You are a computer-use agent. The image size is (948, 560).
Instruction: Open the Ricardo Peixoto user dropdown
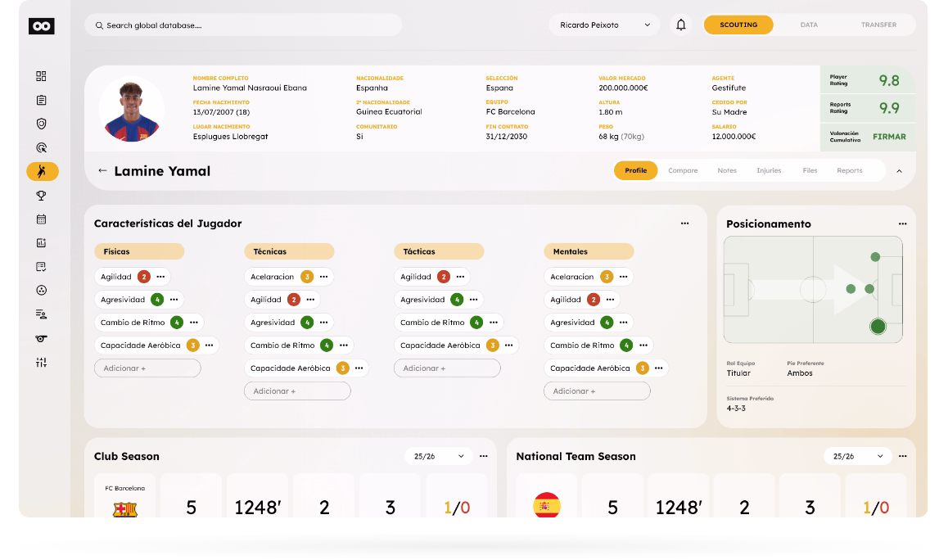coord(603,25)
